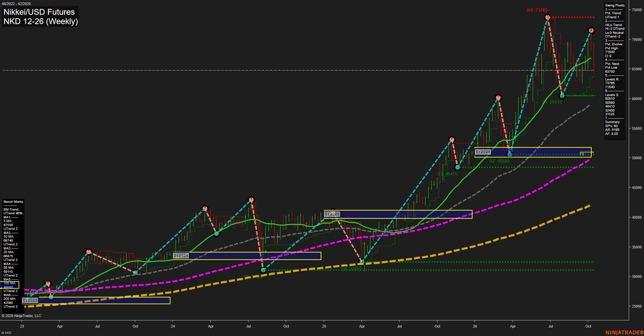Click the 'Swing Pivots' panel heading
This screenshot has height=336, width=644.
pyautogui.click(x=615, y=5)
